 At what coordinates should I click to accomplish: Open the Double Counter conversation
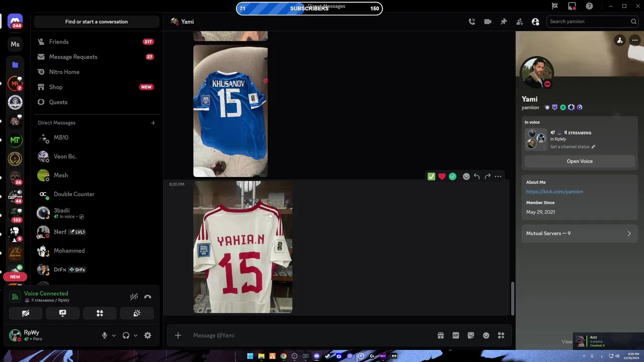tap(96, 194)
